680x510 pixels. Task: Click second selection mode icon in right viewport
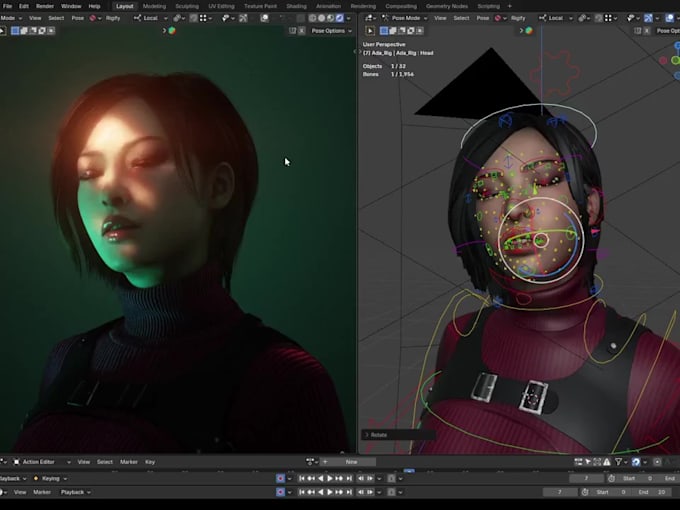coord(393,30)
